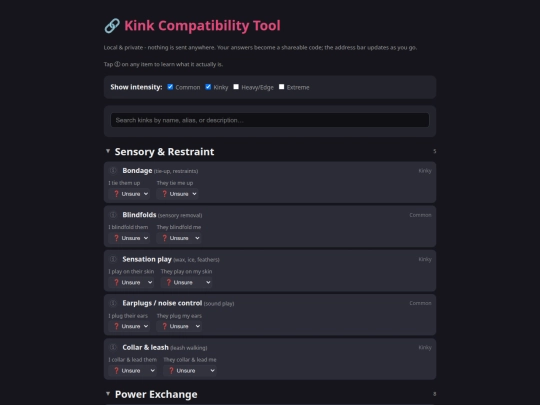Open the 'They blindfold me' dropdown
Screen dimensions: 540x405
click(179, 238)
